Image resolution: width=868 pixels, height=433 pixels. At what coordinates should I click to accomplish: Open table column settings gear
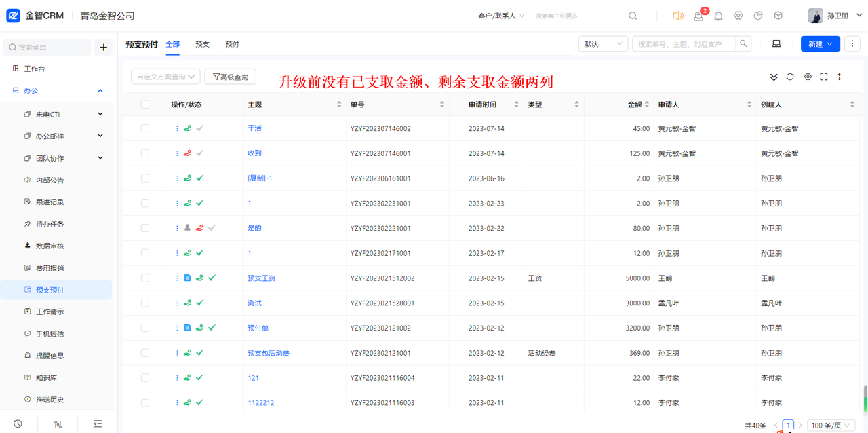coord(808,77)
